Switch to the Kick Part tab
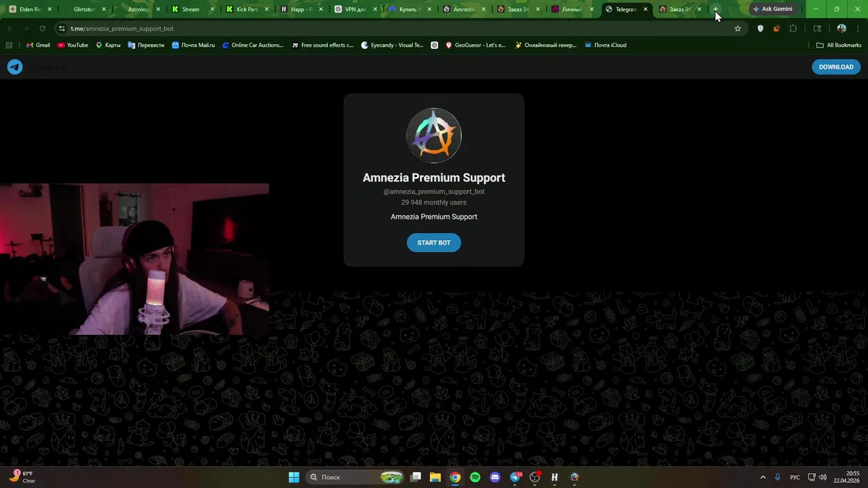 [x=245, y=9]
